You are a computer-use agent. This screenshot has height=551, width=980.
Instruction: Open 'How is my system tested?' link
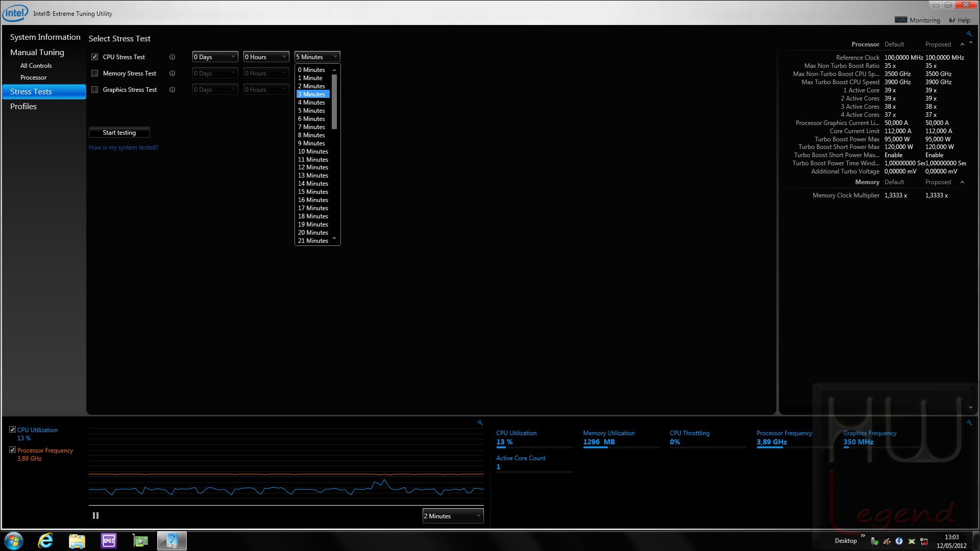[x=123, y=147]
